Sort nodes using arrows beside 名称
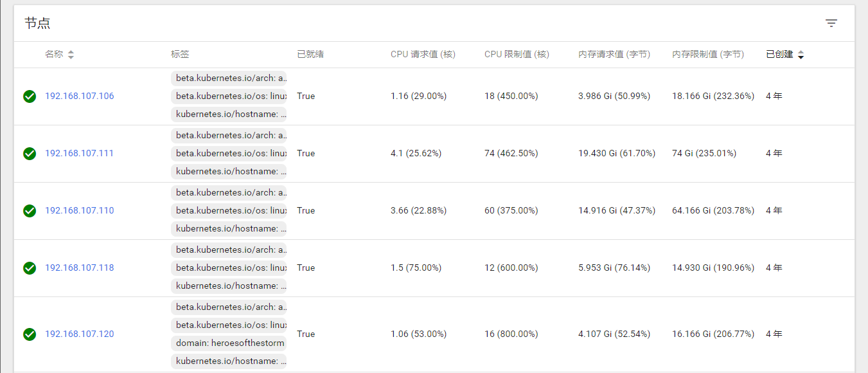Viewport: 868px width, 373px height. click(x=71, y=55)
